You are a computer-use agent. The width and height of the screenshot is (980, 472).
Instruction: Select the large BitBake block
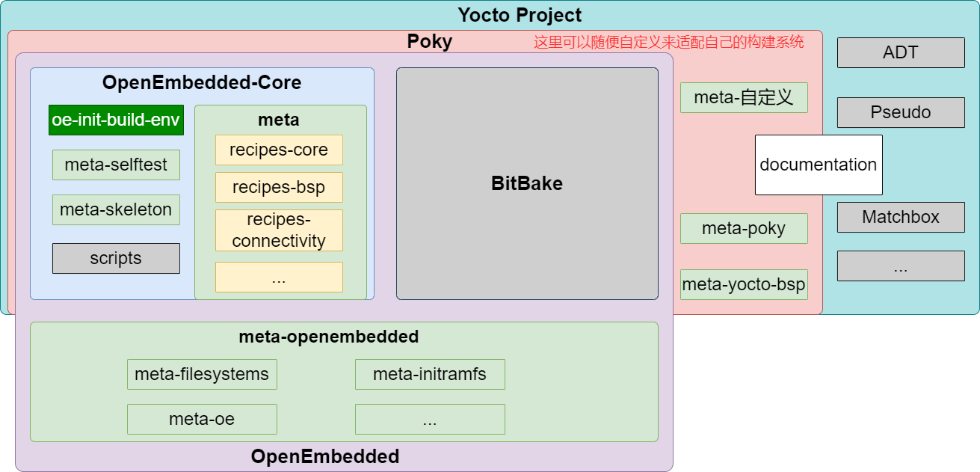[527, 183]
